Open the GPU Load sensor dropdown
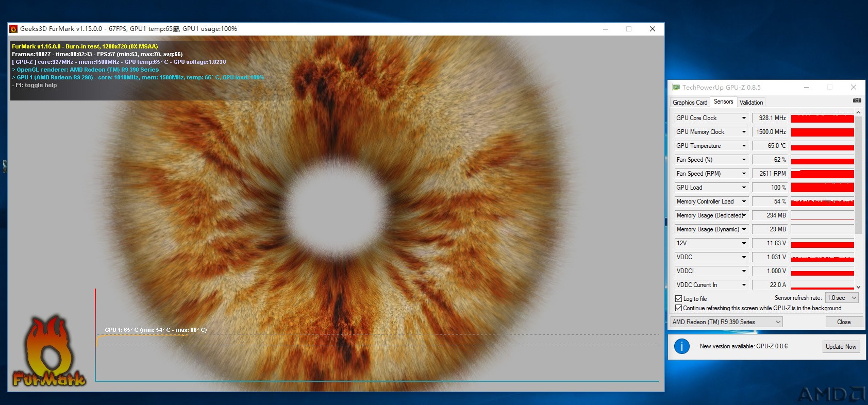The width and height of the screenshot is (868, 405). 744,188
